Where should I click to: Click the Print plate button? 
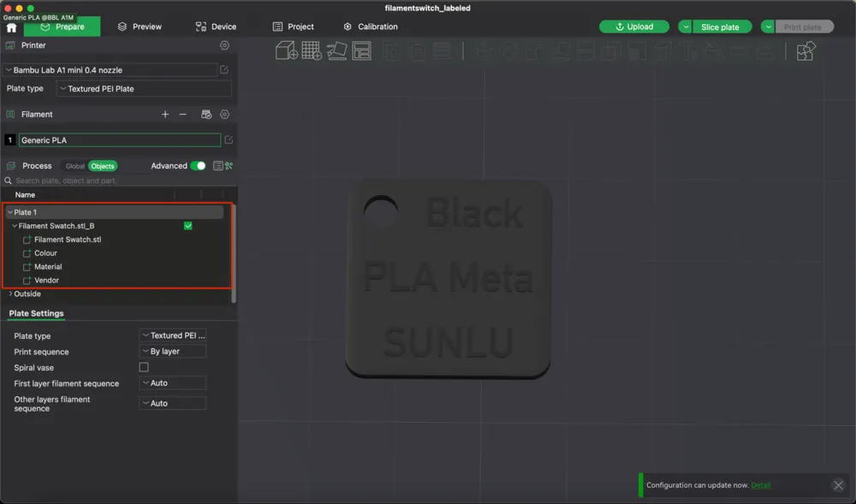[804, 27]
